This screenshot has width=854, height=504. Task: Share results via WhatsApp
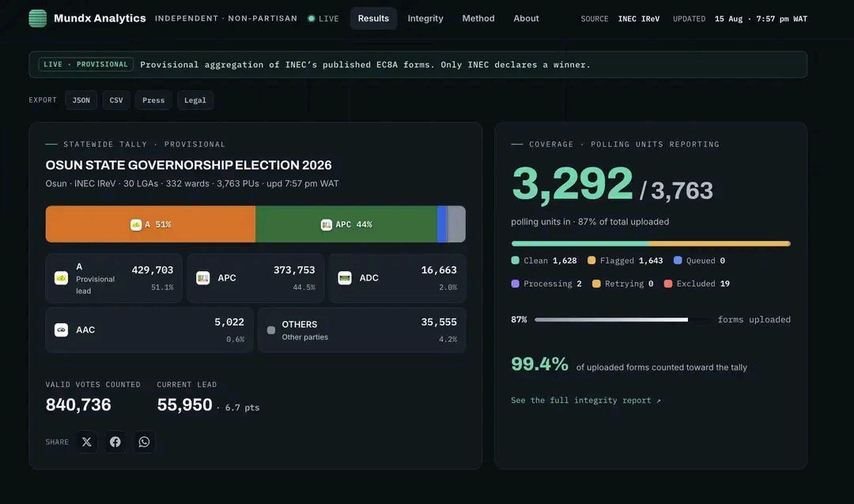point(145,442)
